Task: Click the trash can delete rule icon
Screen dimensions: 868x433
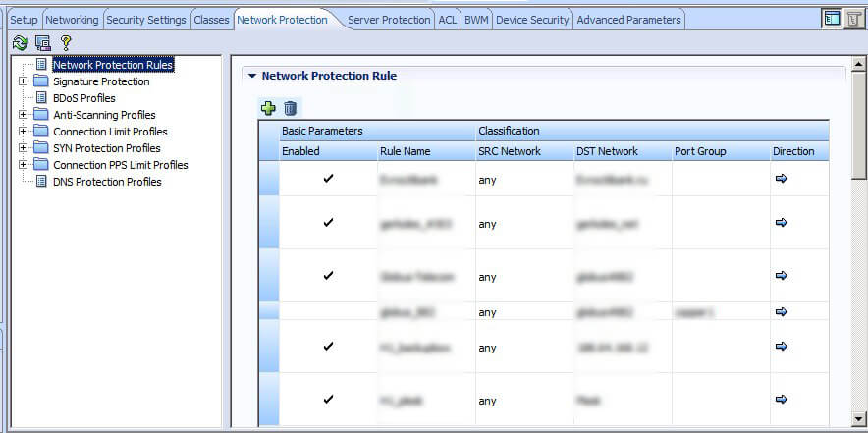Action: point(290,108)
